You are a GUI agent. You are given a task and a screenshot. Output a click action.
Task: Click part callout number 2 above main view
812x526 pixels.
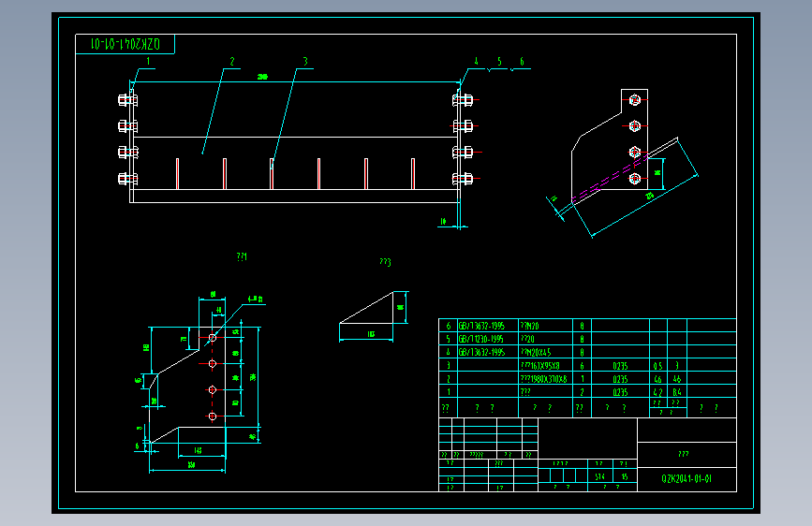pos(232,62)
